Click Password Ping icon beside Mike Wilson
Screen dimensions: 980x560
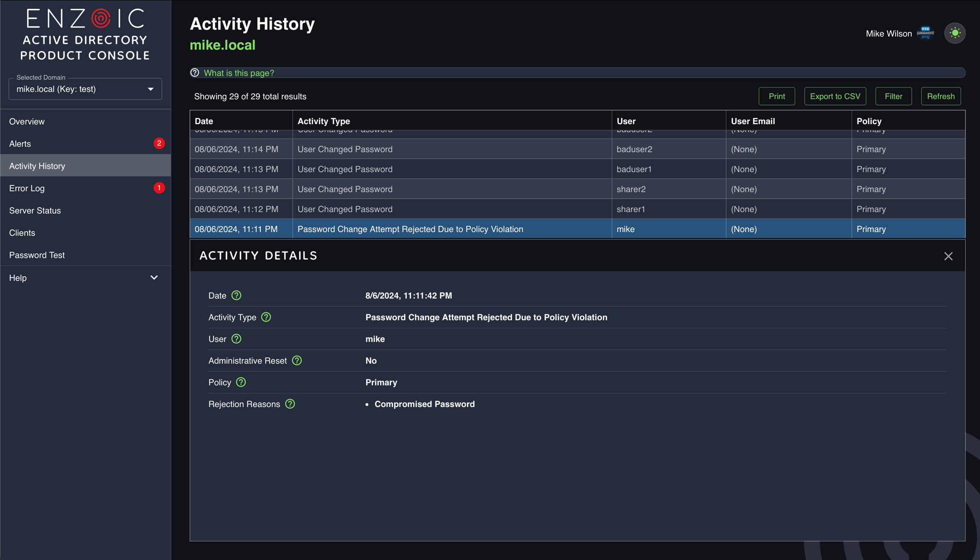pyautogui.click(x=925, y=33)
